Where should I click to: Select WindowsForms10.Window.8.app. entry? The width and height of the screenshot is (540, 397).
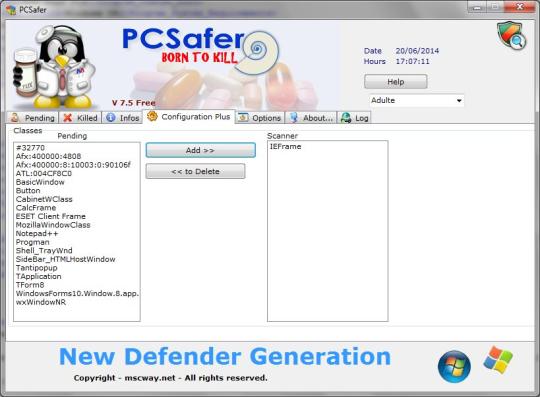click(77, 294)
